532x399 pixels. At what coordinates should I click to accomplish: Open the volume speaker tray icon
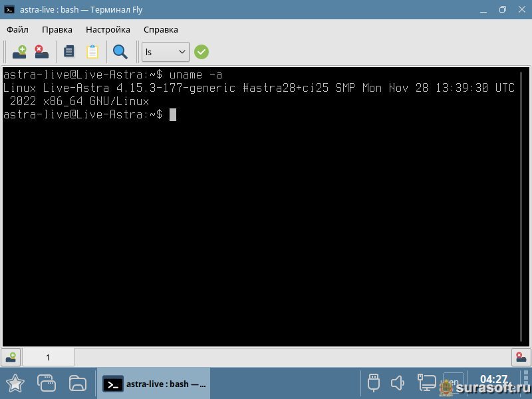(398, 383)
